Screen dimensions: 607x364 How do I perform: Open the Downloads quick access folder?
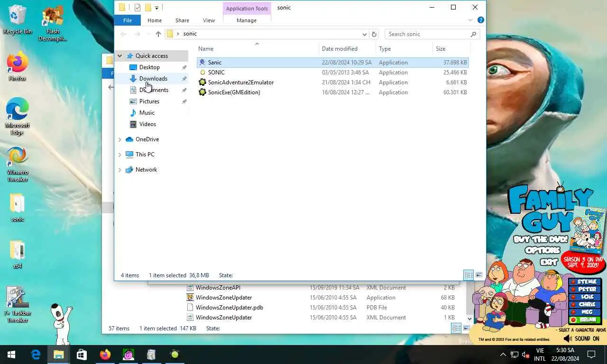click(153, 79)
